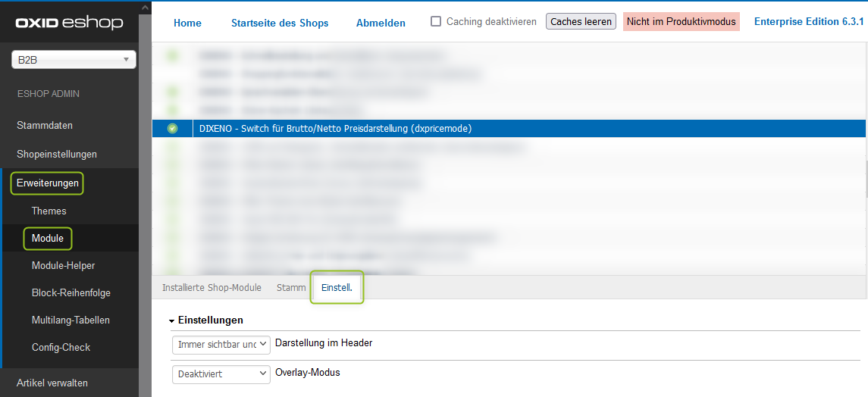Open the B2B shop selector dropdown
This screenshot has height=397, width=868.
point(74,60)
